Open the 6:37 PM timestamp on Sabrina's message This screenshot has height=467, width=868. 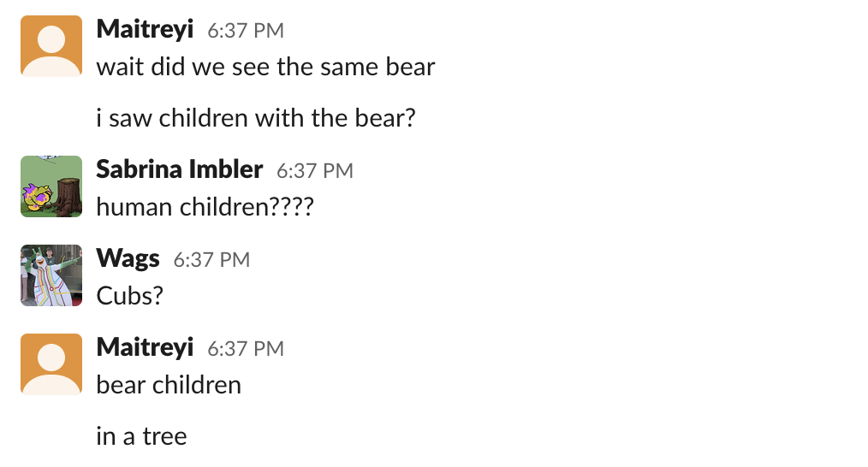pyautogui.click(x=315, y=170)
